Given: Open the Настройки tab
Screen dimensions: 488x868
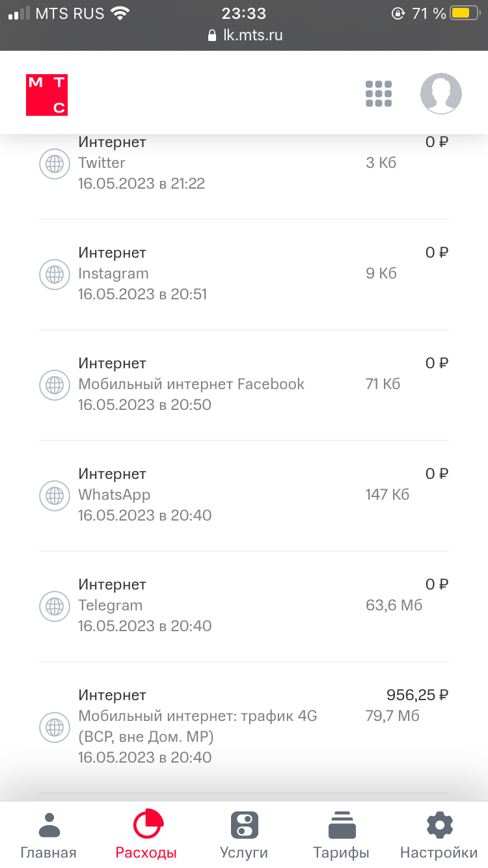Looking at the screenshot, I should click(x=439, y=835).
